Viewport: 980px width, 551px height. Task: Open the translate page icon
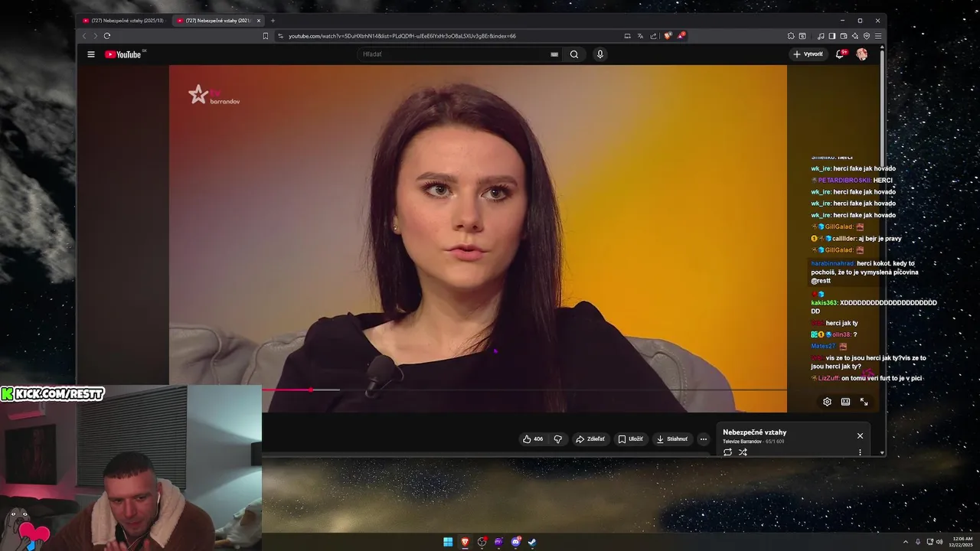pyautogui.click(x=641, y=36)
